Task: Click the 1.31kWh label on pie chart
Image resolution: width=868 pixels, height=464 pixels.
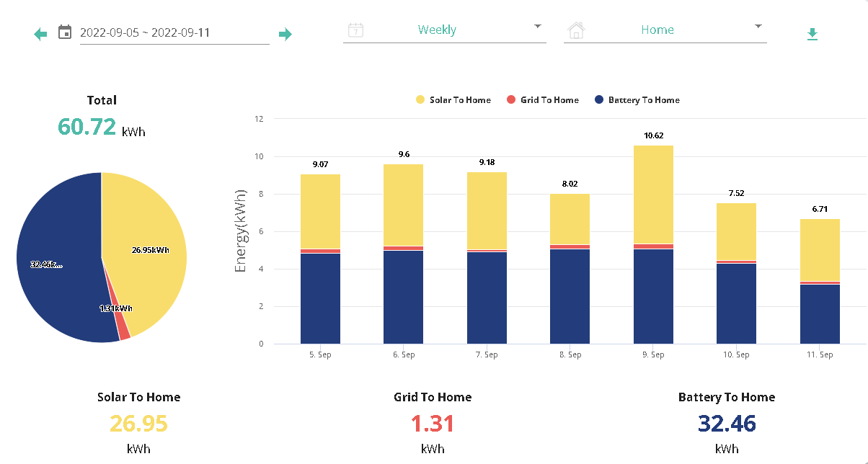Action: pyautogui.click(x=116, y=308)
